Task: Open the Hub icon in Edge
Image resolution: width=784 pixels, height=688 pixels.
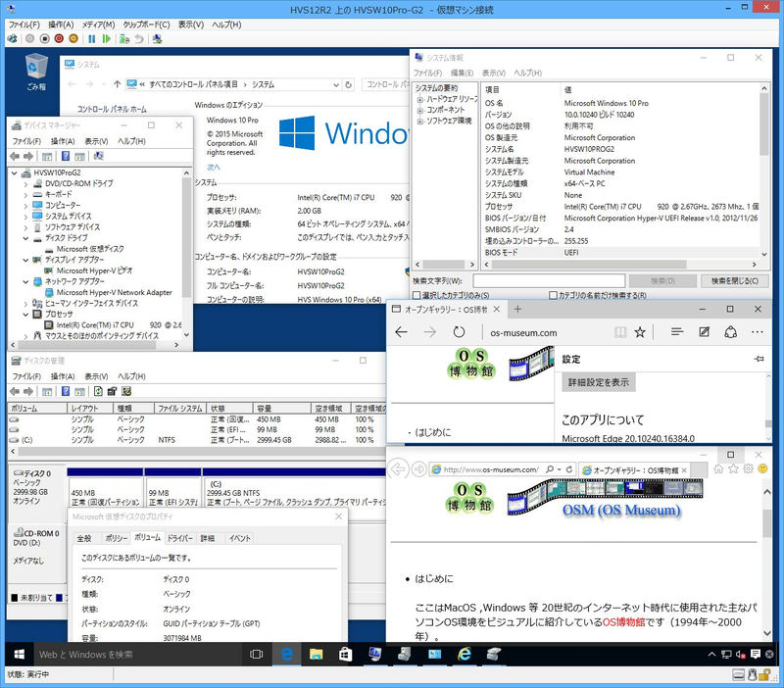Action: coord(677,332)
